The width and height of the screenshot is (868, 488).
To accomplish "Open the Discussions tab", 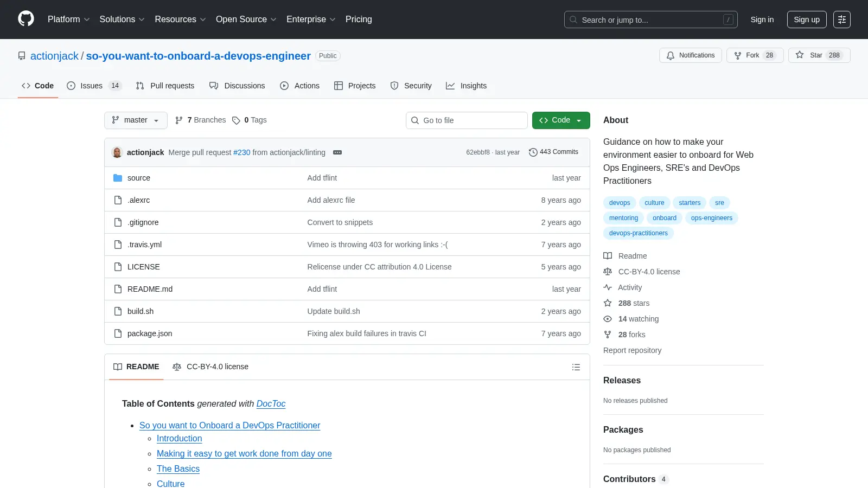I will coord(237,86).
